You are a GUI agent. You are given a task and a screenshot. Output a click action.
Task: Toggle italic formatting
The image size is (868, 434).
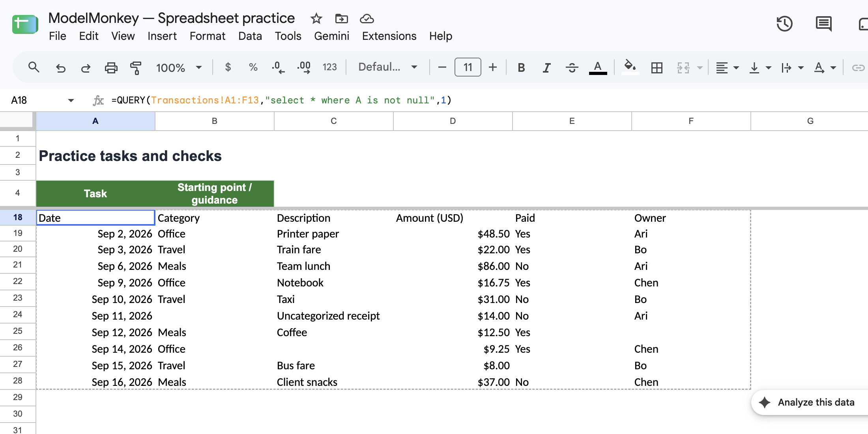tap(546, 67)
